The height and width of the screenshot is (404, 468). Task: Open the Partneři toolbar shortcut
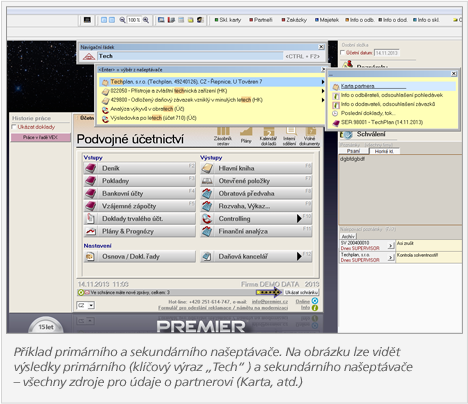261,20
